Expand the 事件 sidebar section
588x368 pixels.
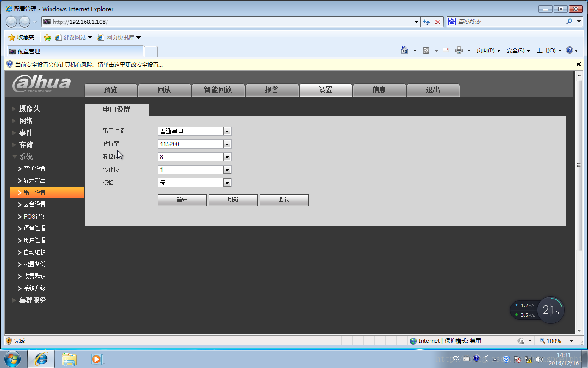click(x=26, y=132)
